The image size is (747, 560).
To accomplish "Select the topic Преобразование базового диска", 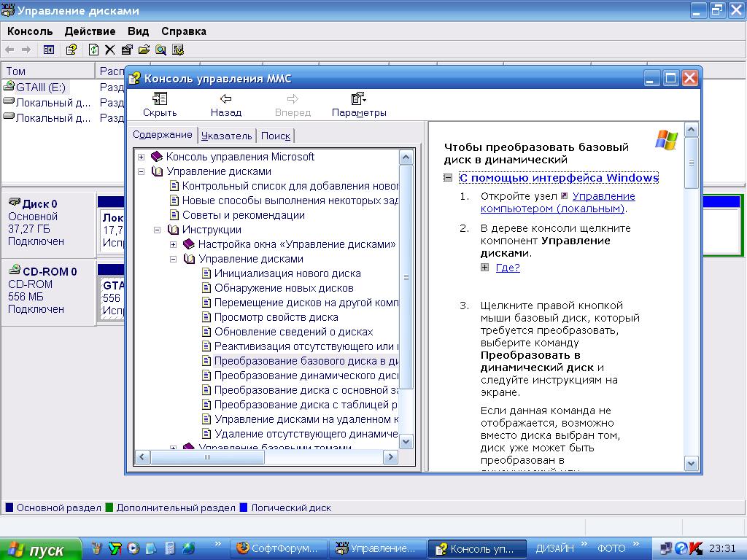I will click(306, 361).
